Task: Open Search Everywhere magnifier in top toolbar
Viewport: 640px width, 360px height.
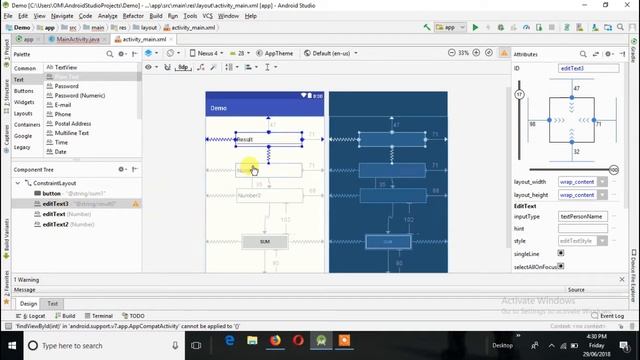Action: tap(620, 27)
